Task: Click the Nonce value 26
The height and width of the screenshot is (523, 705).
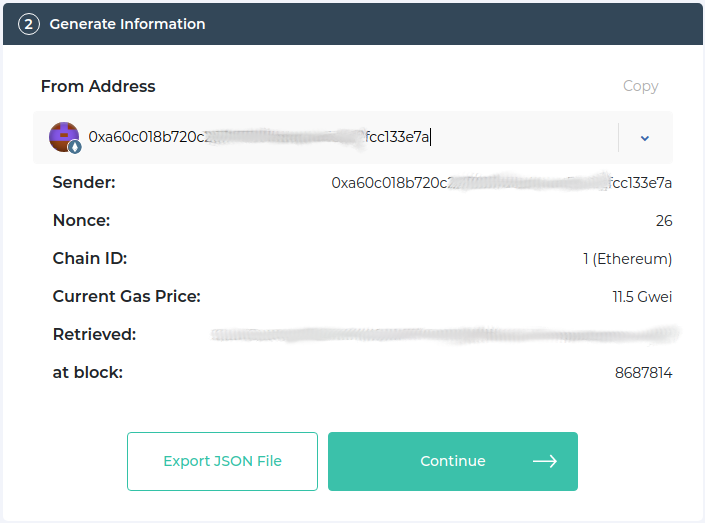Action: point(664,221)
